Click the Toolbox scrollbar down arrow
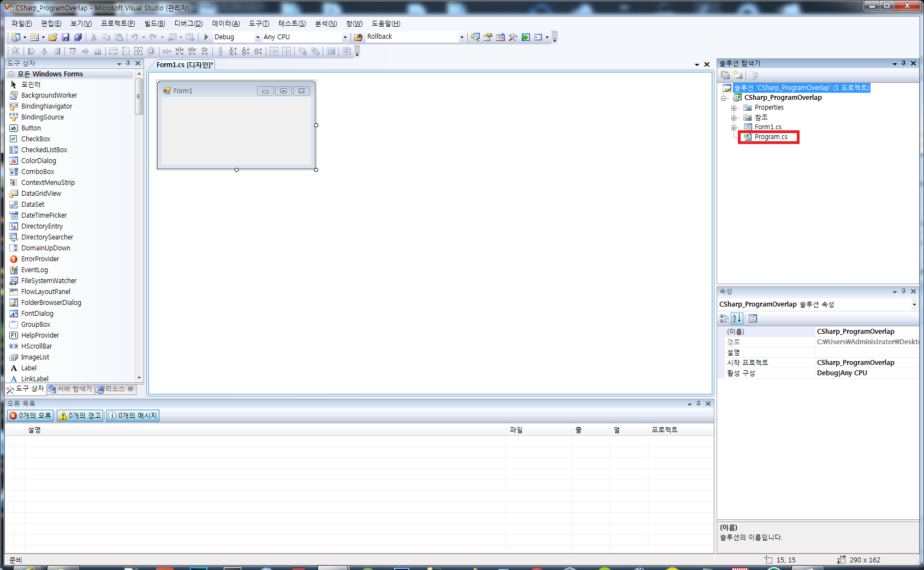The width and height of the screenshot is (924, 570). pyautogui.click(x=139, y=377)
